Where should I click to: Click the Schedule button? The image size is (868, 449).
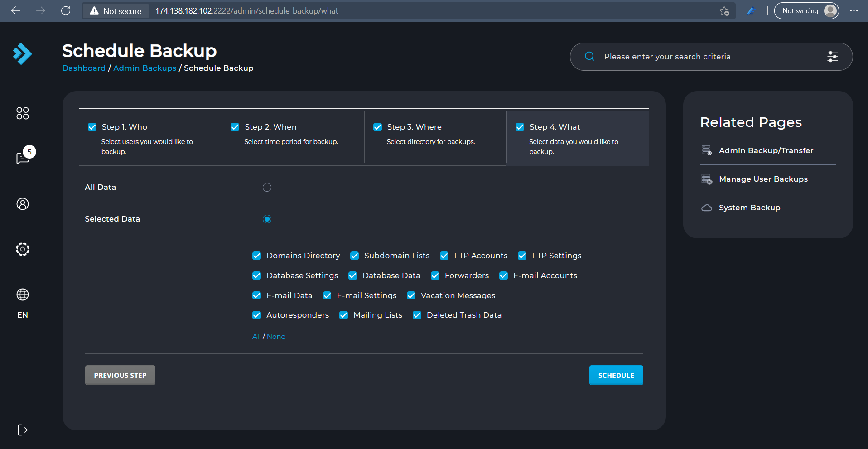(x=616, y=375)
